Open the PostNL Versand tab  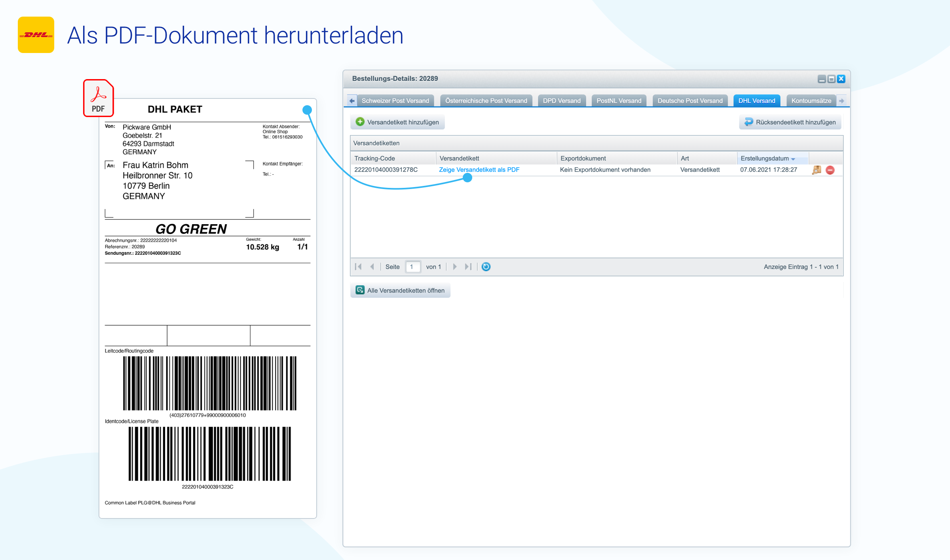click(x=619, y=101)
